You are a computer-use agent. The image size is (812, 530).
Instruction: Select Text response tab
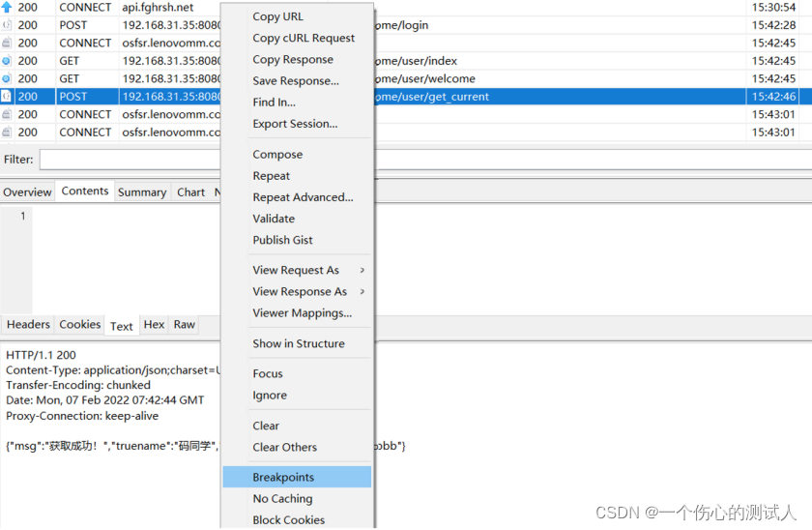(x=122, y=326)
